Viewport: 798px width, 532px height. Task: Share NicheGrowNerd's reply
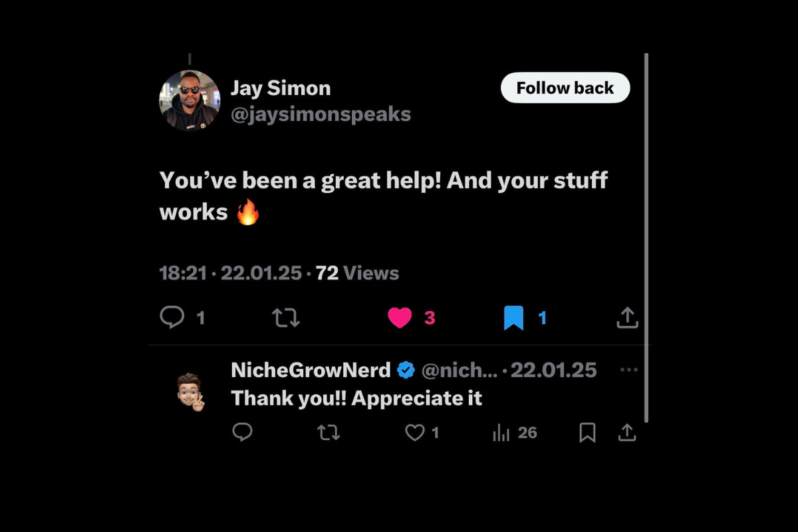(x=627, y=433)
